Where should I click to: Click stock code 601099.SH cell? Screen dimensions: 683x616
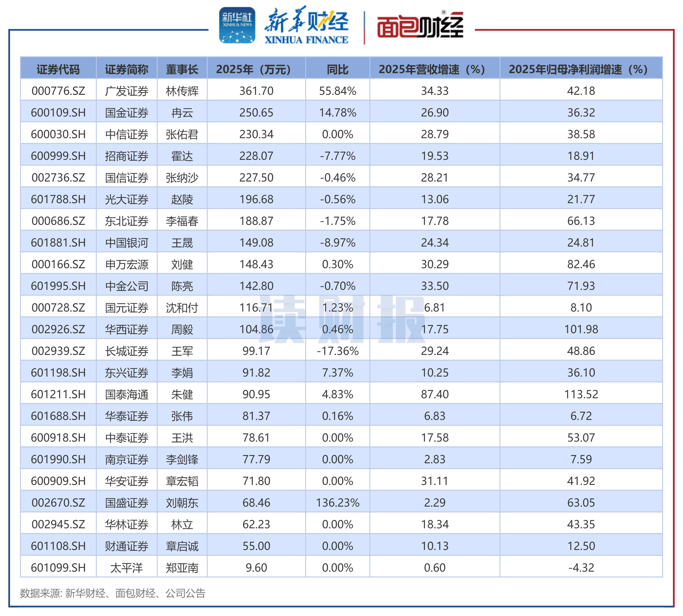point(58,568)
